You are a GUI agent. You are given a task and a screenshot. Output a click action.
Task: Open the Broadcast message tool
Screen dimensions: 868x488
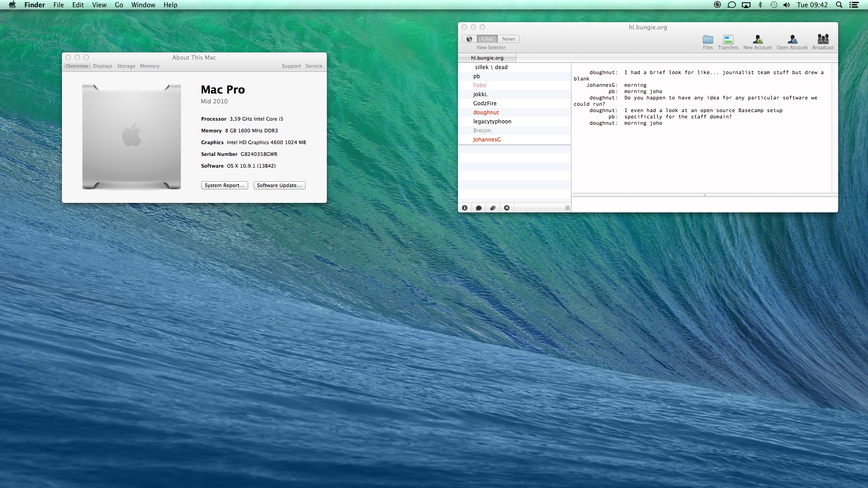point(823,42)
